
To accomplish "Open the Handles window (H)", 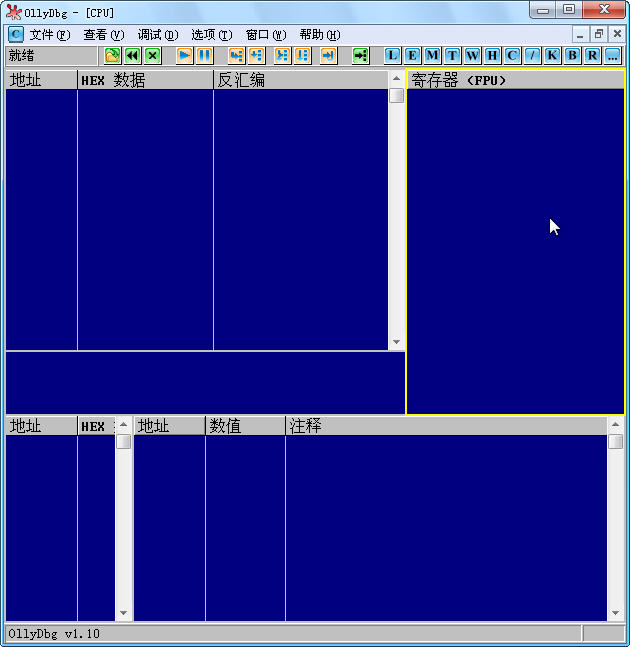I will tap(492, 55).
